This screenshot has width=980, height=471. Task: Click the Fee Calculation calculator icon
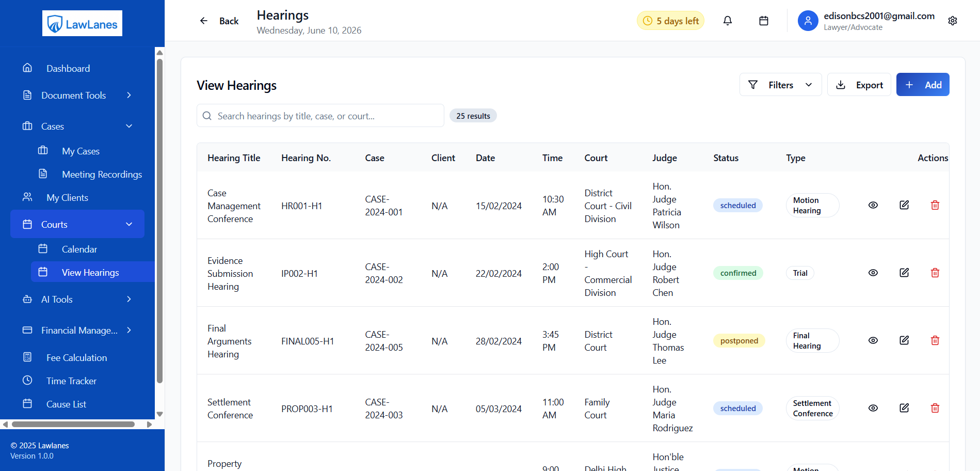pyautogui.click(x=27, y=357)
